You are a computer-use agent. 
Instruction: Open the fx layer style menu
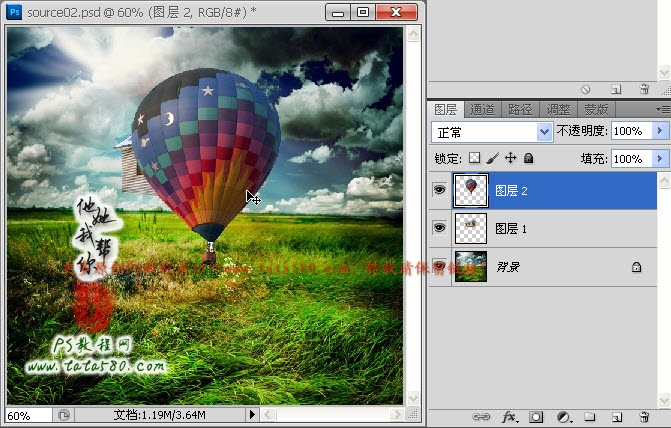point(508,416)
